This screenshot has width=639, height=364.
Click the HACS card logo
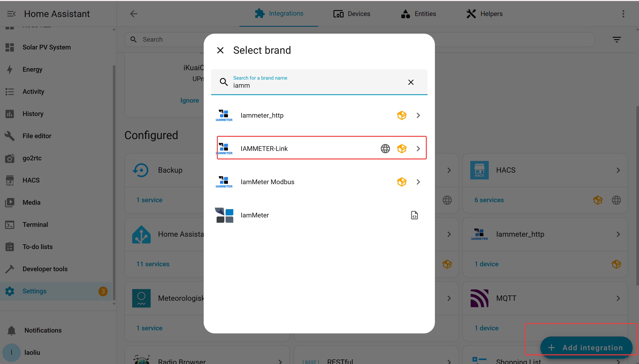coord(479,170)
